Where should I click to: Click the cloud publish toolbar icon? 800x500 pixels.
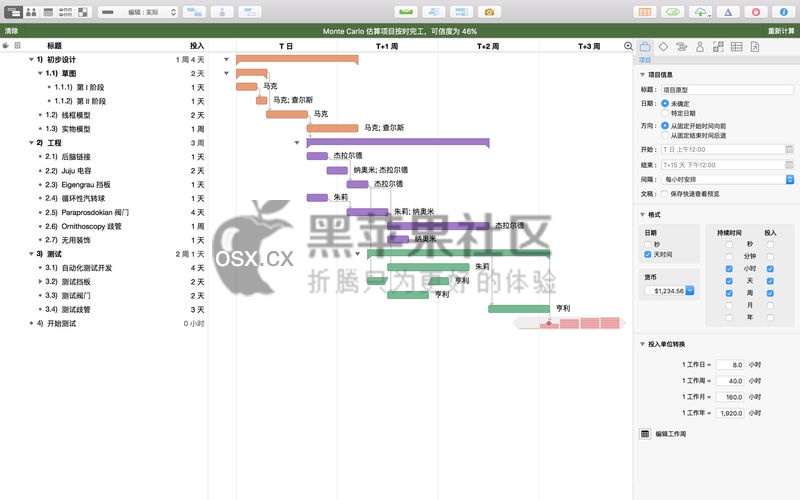pos(701,12)
